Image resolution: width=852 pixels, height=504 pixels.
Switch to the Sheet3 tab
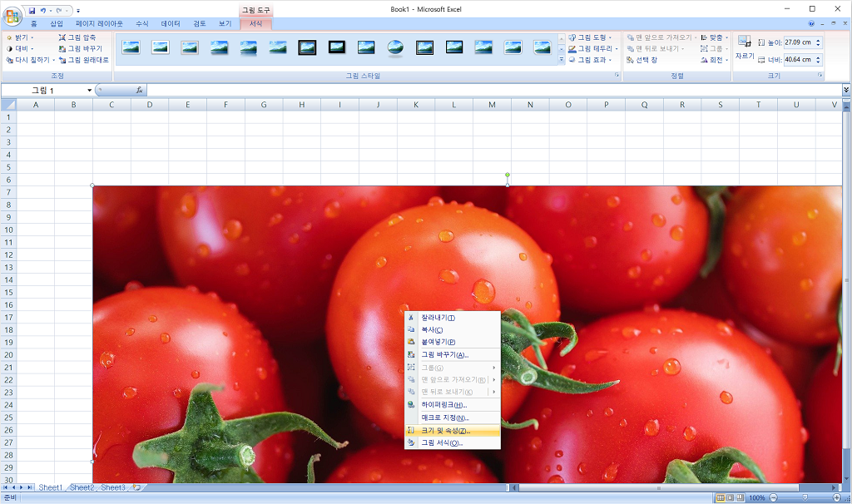[113, 487]
